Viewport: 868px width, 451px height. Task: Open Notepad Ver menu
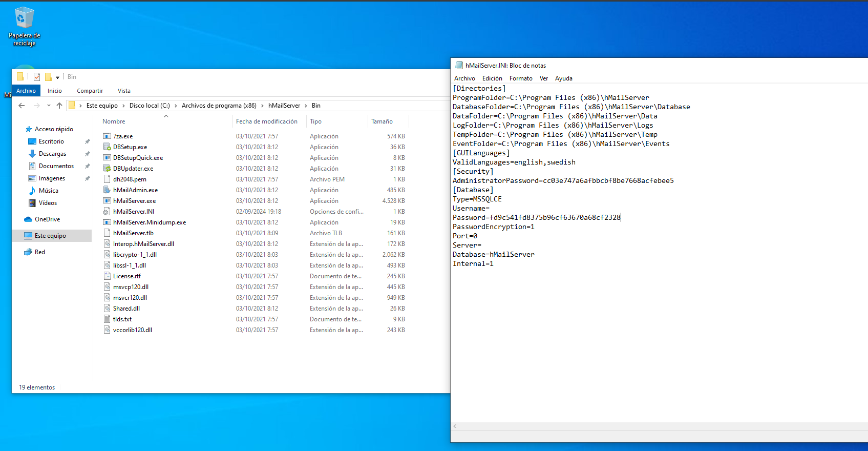point(544,78)
